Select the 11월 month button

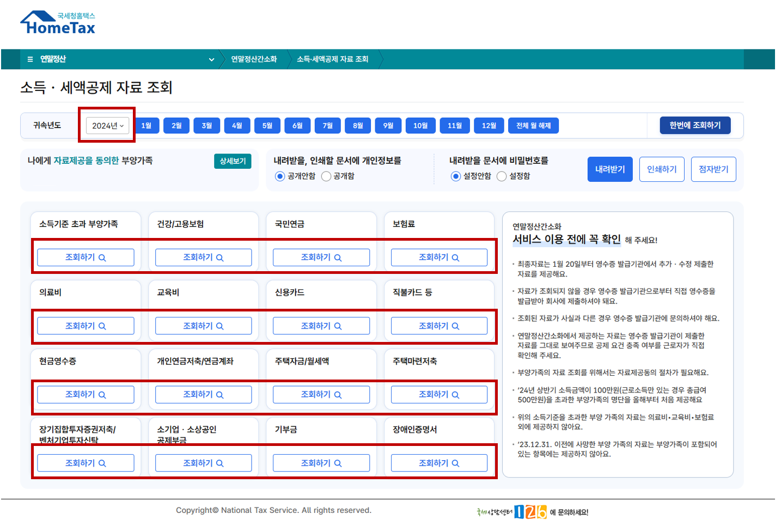pyautogui.click(x=455, y=126)
